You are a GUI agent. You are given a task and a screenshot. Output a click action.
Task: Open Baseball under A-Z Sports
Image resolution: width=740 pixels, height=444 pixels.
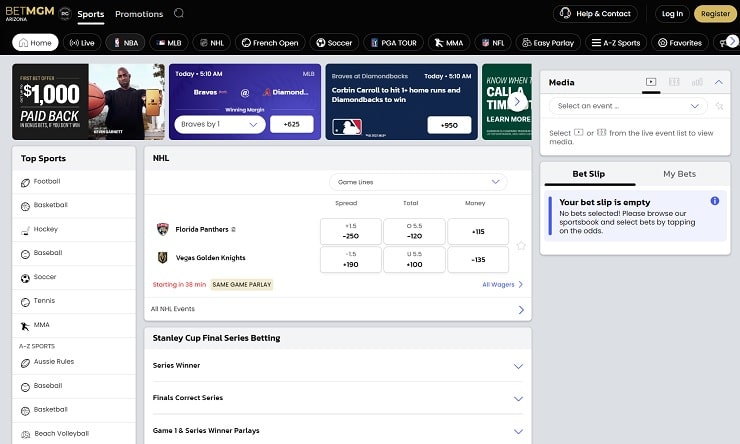74,386
